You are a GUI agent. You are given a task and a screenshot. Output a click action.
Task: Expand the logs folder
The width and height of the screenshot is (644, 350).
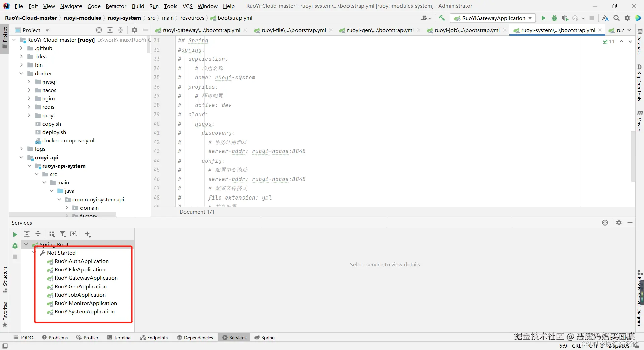tap(21, 149)
